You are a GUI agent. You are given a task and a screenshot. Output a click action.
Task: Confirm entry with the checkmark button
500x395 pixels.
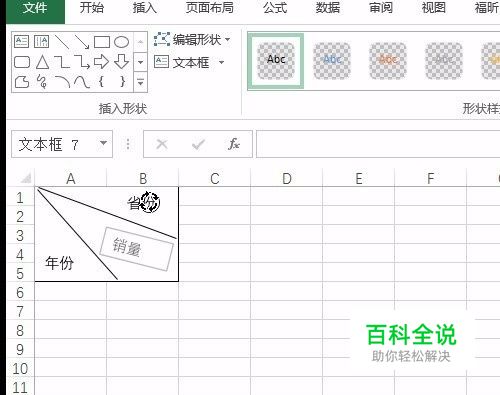[x=198, y=144]
